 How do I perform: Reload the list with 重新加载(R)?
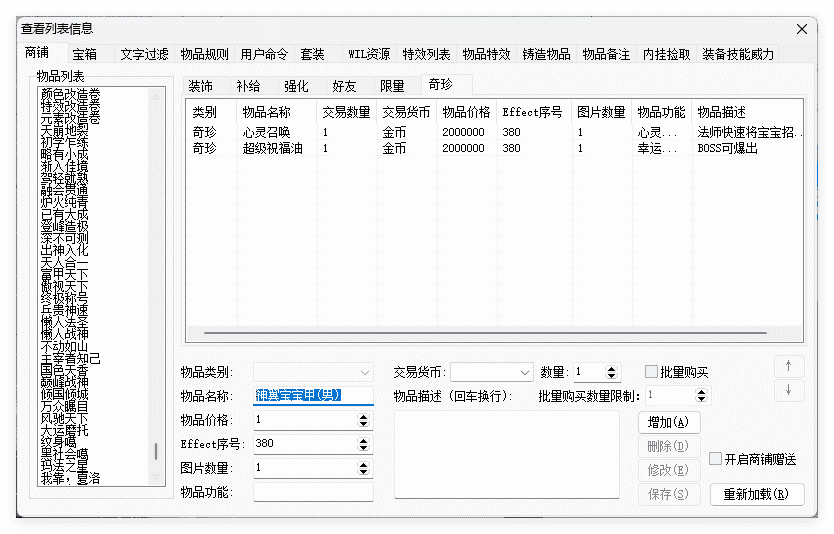(756, 494)
